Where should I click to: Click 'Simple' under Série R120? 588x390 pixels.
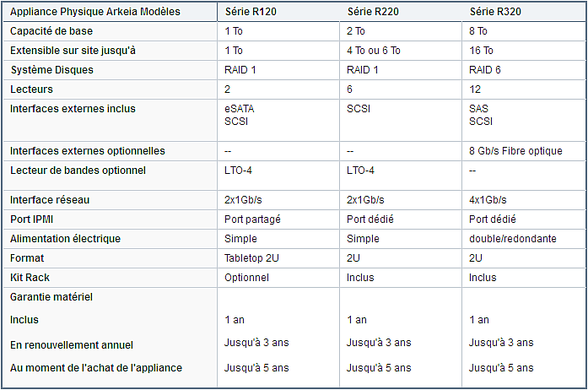pos(240,239)
